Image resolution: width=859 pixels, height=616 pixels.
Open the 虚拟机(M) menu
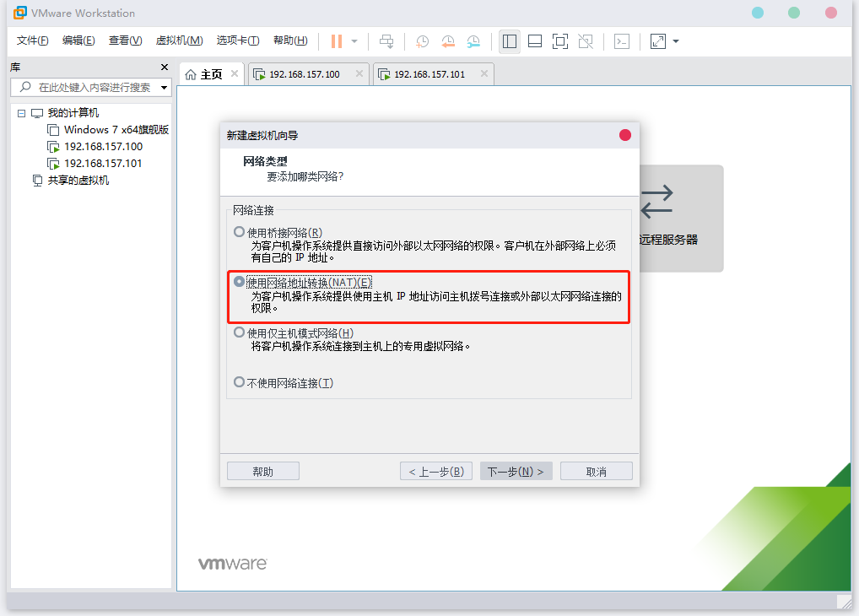179,41
